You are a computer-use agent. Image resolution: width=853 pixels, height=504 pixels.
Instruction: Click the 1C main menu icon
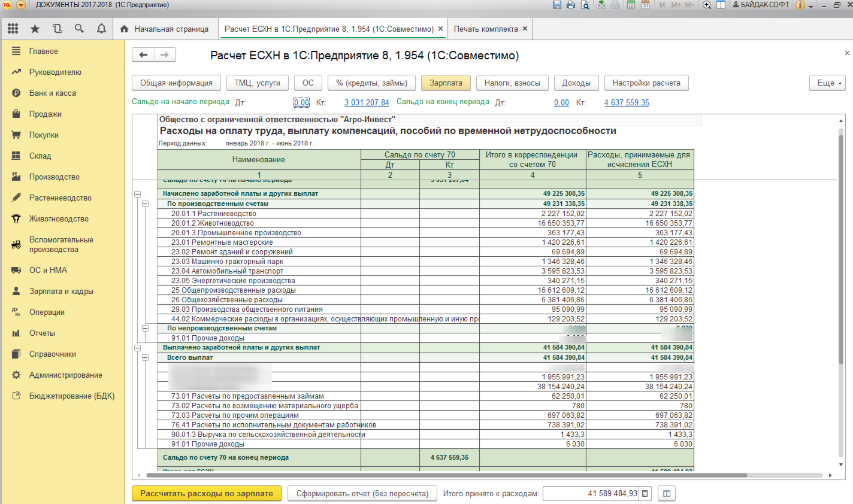[x=7, y=5]
